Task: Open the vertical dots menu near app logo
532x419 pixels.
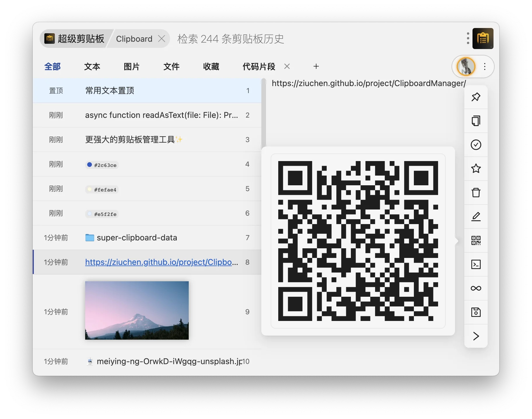Action: click(x=468, y=39)
